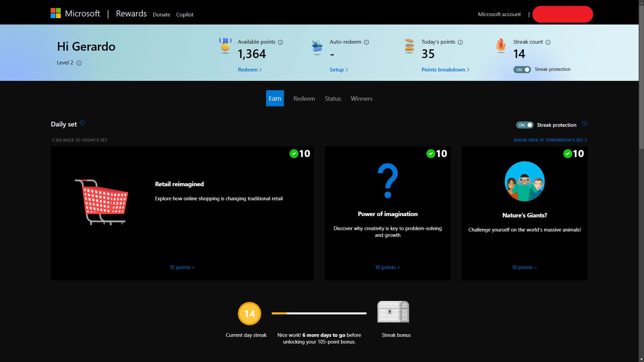Go back to today's set

80,140
